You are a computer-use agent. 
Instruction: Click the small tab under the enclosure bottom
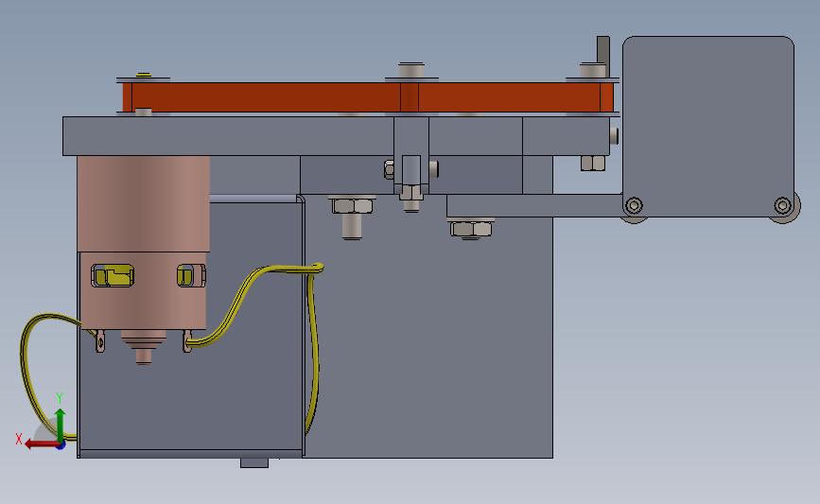pos(254,462)
